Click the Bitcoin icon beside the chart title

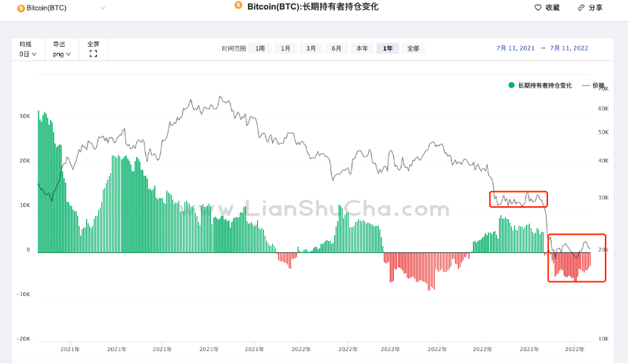click(238, 5)
